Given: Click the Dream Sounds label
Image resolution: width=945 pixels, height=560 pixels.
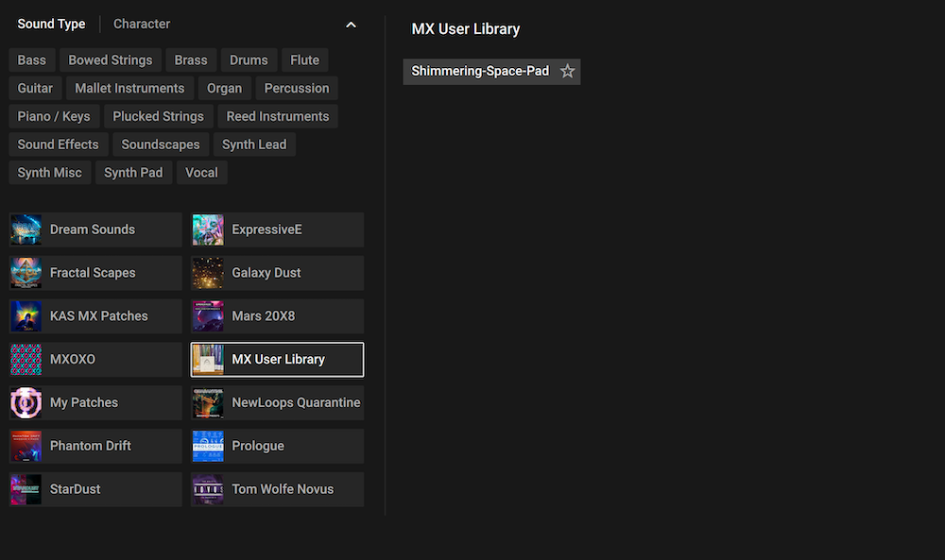Looking at the screenshot, I should (x=93, y=229).
